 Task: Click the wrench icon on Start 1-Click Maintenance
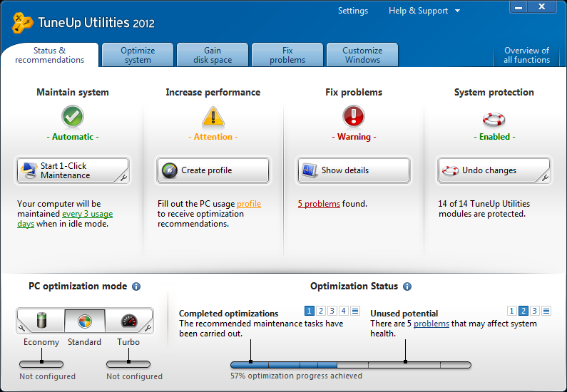click(123, 177)
